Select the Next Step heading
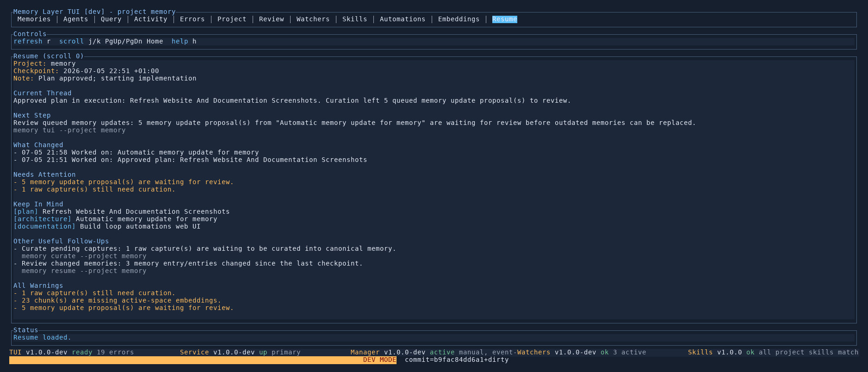 [32, 115]
